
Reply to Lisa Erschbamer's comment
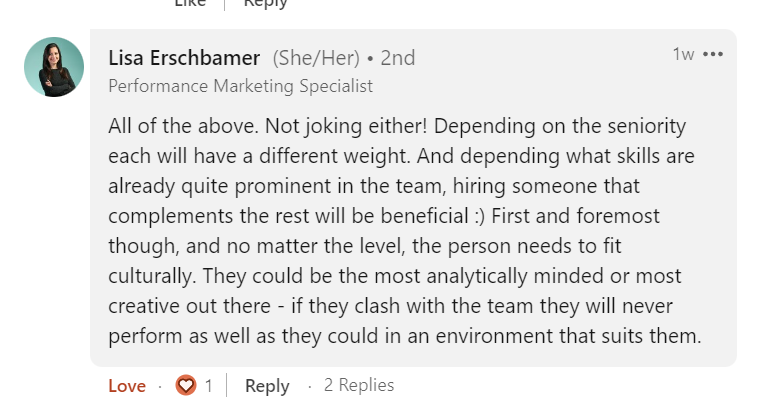pos(267,386)
